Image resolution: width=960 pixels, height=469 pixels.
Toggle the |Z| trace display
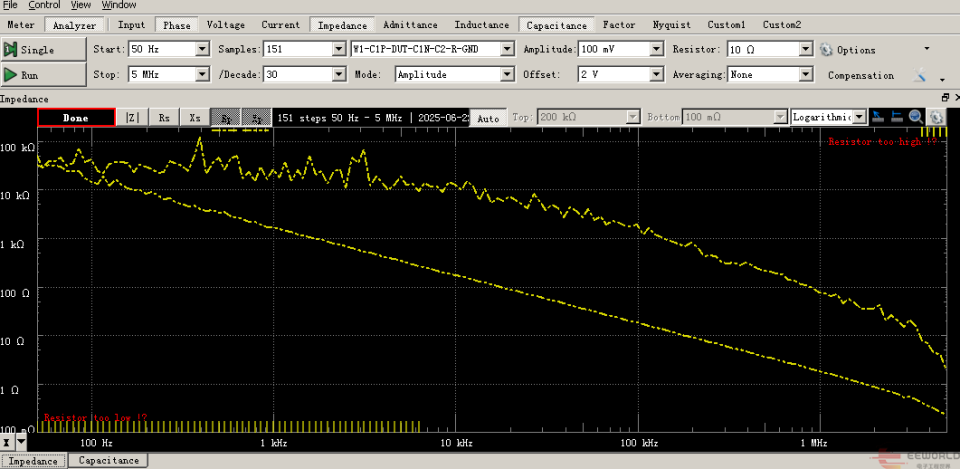click(132, 118)
